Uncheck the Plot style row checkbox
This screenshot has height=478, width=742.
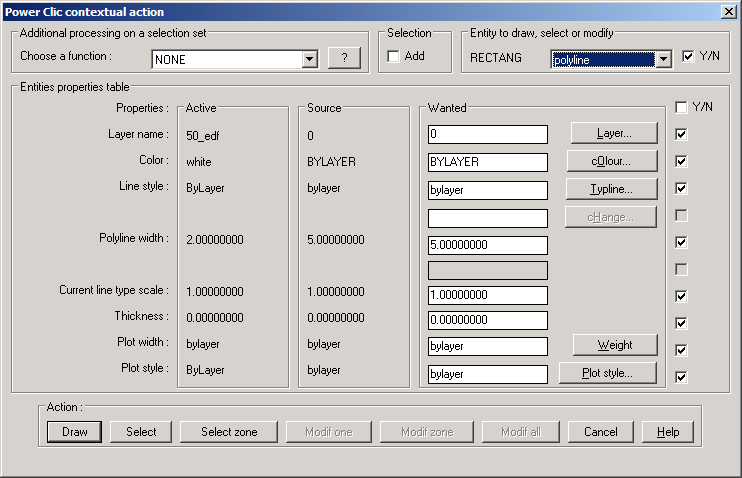(x=681, y=377)
